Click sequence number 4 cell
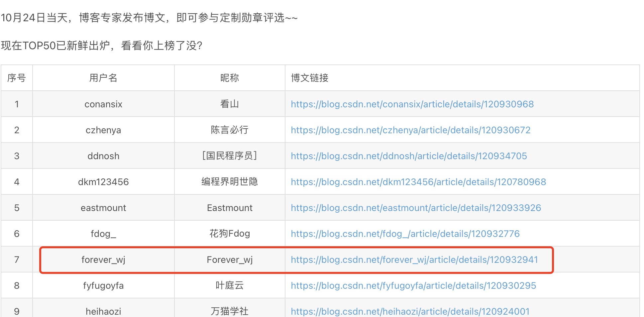 click(17, 182)
